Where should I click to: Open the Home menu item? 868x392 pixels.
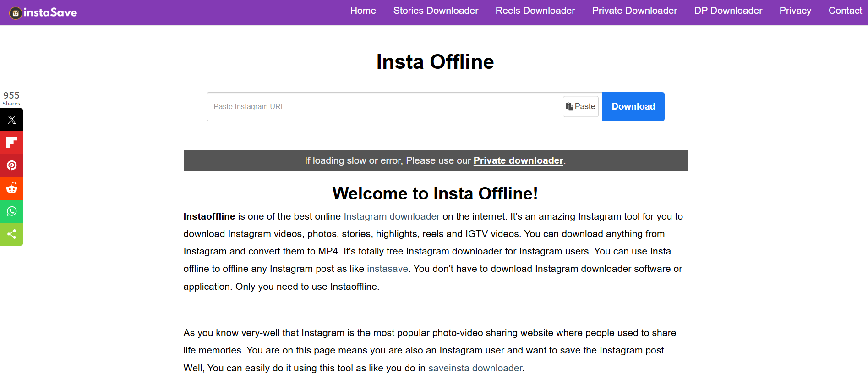tap(363, 11)
